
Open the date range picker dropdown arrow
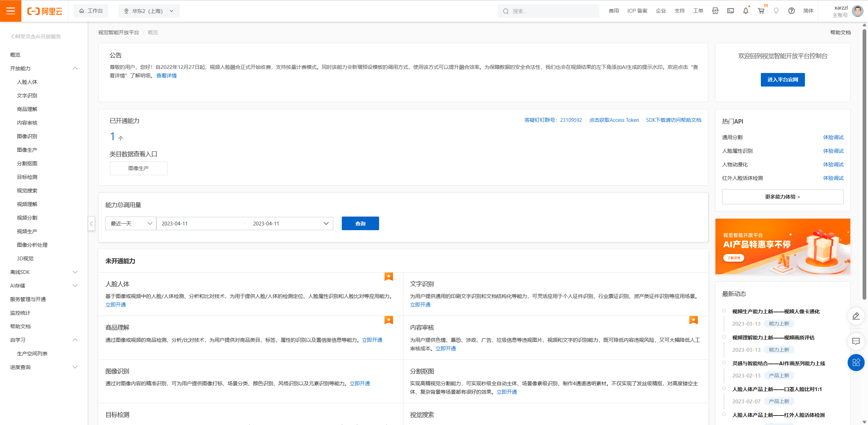[326, 223]
